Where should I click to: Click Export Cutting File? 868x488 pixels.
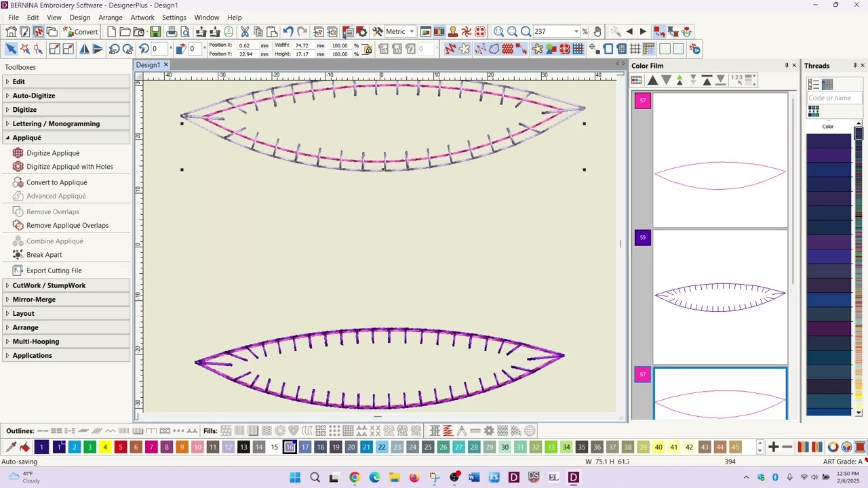pyautogui.click(x=54, y=270)
